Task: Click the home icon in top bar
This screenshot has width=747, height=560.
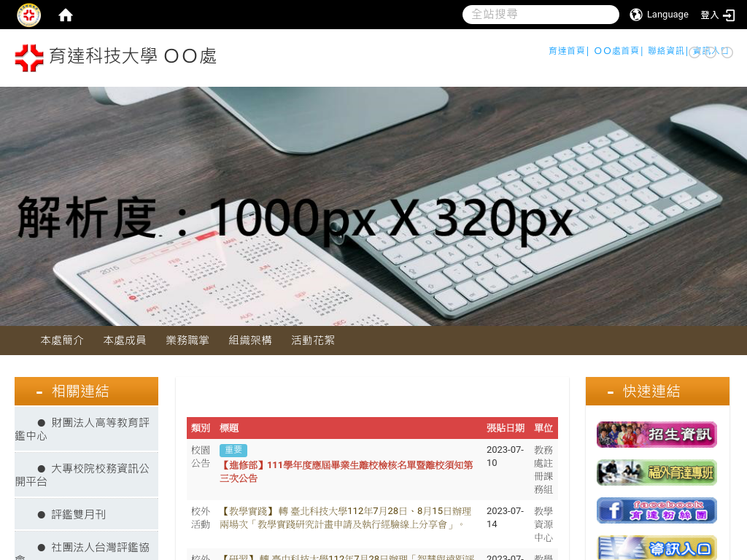Action: (x=66, y=15)
